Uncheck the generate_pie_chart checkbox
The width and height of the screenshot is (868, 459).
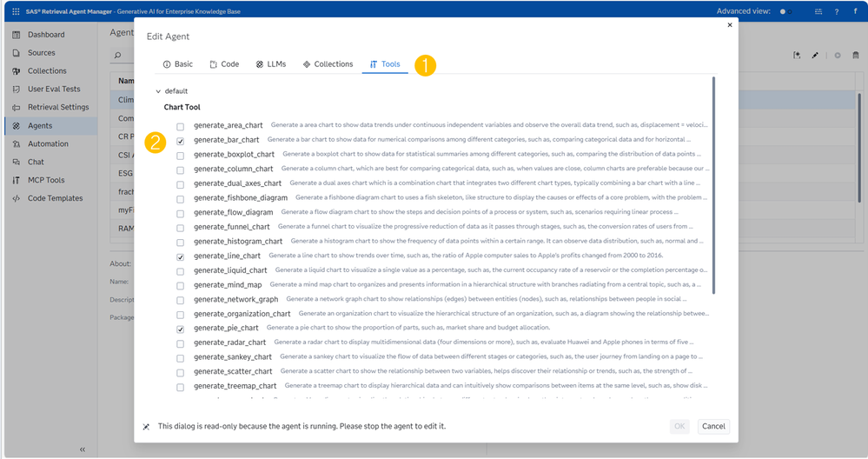point(181,329)
